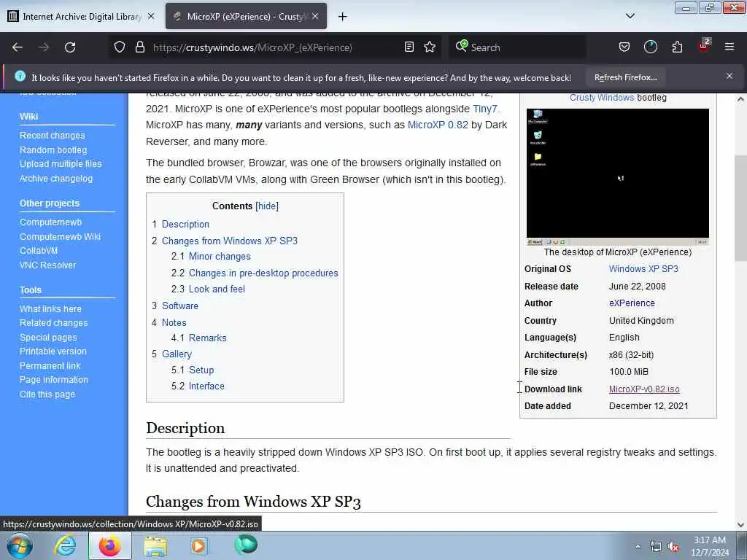Close the MicroXP (eXPerience) tab
This screenshot has width=747, height=560.
click(x=315, y=16)
